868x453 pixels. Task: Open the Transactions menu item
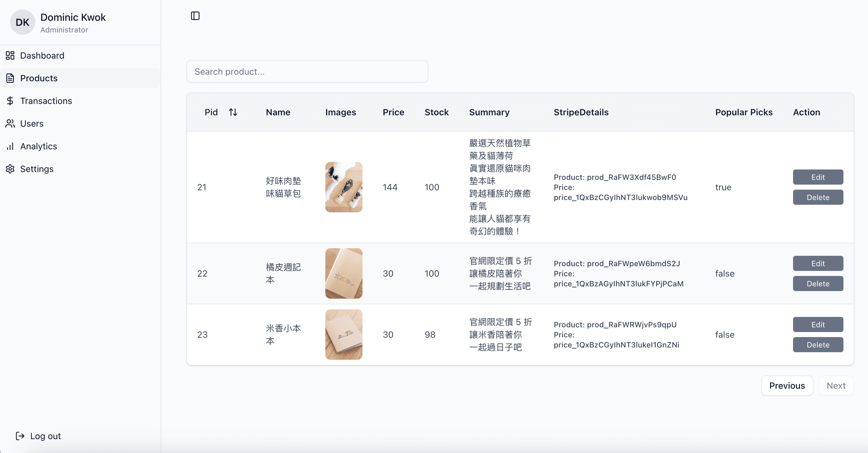click(46, 101)
